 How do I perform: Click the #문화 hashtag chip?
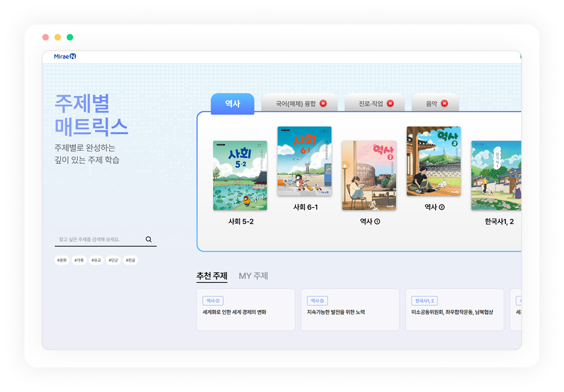click(x=62, y=260)
